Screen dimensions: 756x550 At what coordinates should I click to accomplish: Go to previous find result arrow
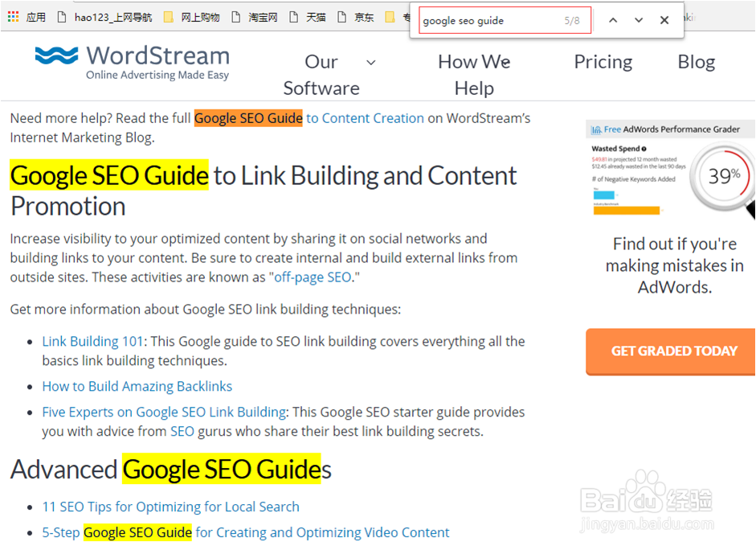coord(613,20)
